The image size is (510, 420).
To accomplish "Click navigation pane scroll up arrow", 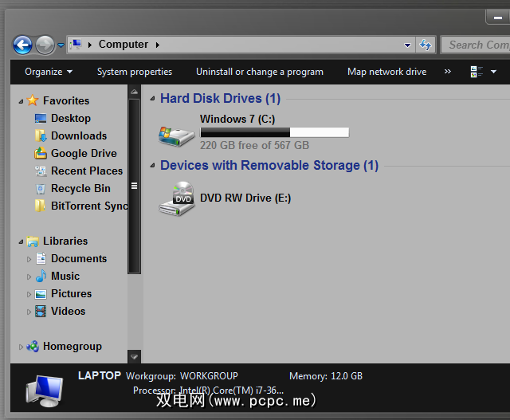I will point(134,92).
